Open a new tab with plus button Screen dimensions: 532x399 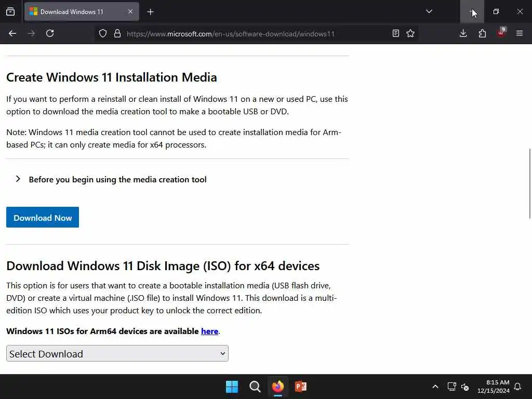click(x=150, y=12)
